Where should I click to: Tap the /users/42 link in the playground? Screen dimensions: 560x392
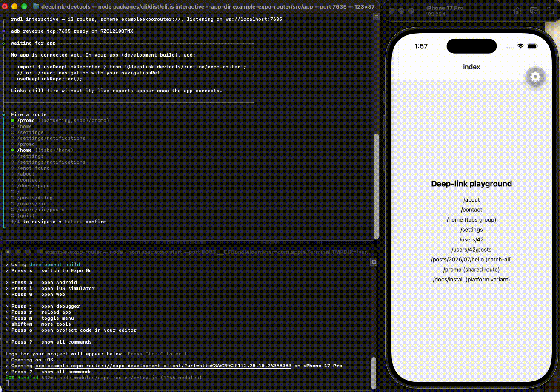pyautogui.click(x=471, y=240)
